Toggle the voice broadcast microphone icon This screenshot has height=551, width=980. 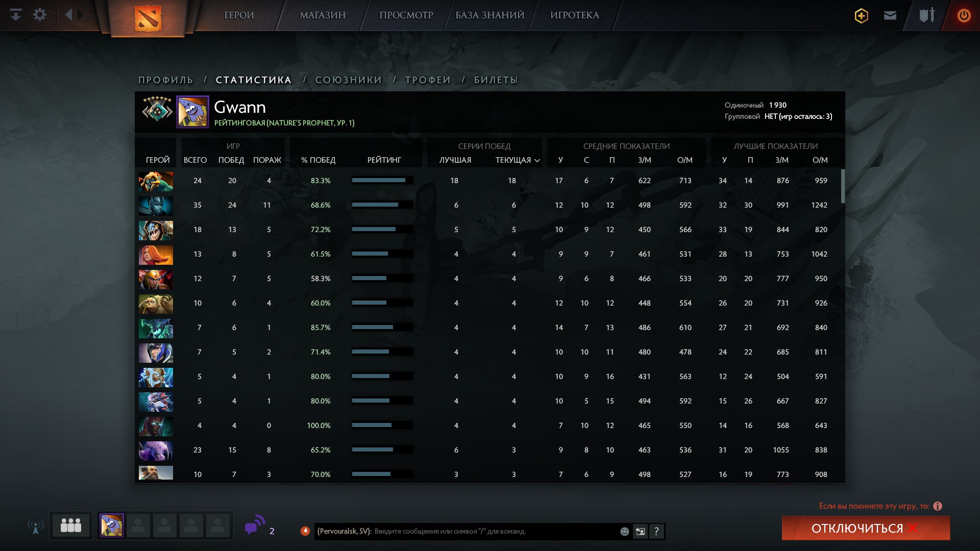[x=35, y=527]
